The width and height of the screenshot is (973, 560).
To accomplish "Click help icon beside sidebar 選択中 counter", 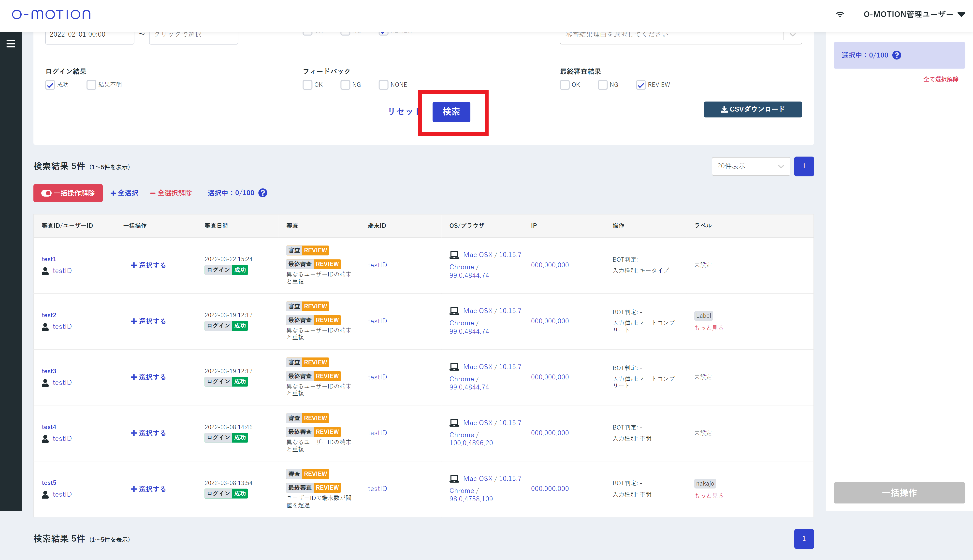I will [897, 55].
